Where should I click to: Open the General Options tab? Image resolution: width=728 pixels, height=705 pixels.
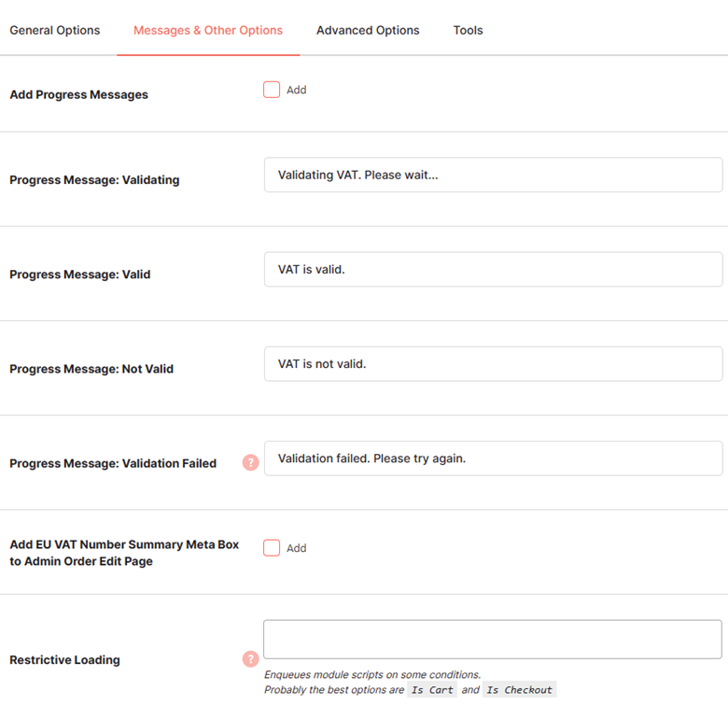(x=55, y=30)
